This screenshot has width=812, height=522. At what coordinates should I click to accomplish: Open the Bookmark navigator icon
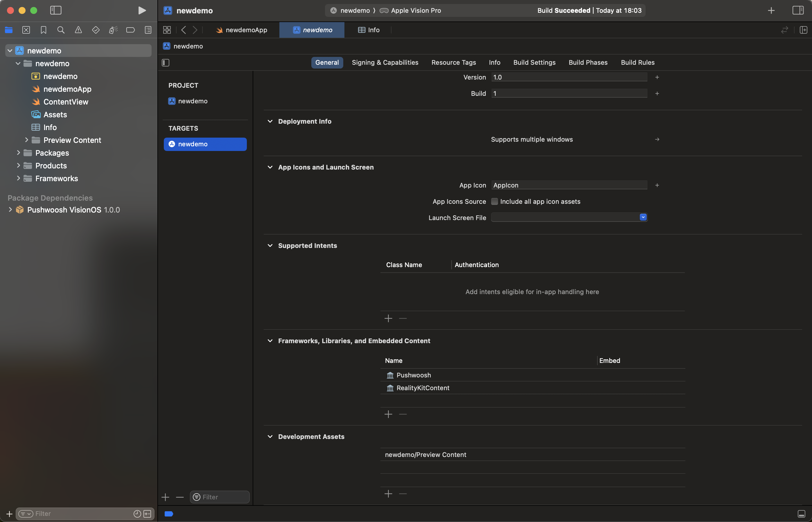point(43,30)
